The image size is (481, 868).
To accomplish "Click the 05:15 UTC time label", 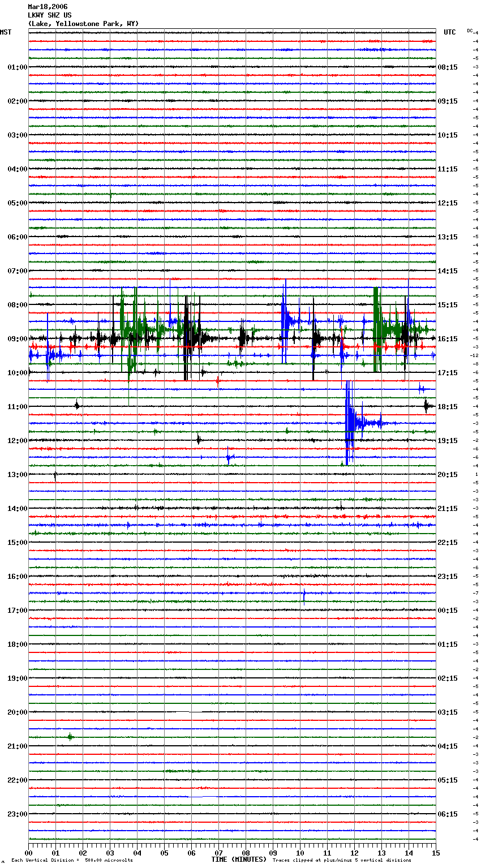I will click(448, 780).
